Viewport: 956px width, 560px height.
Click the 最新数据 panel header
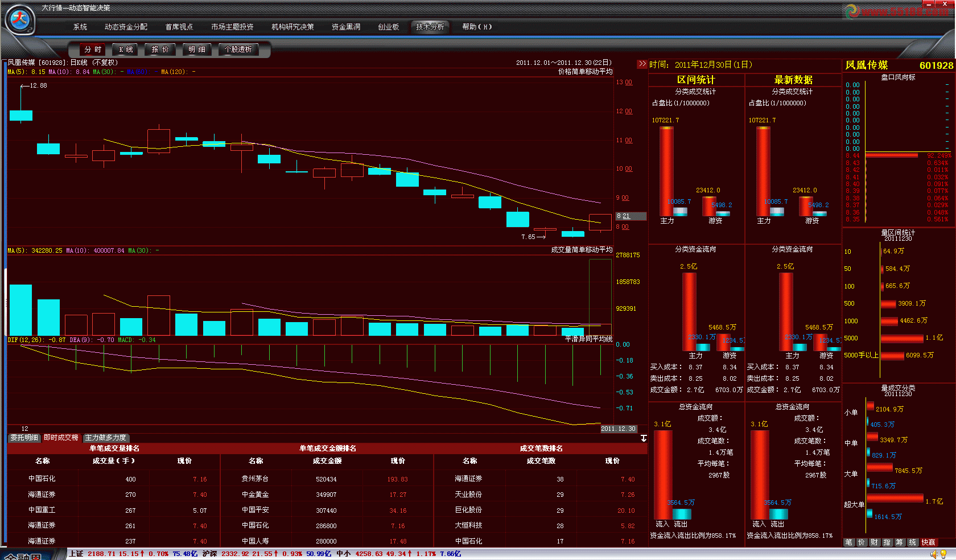click(x=793, y=80)
